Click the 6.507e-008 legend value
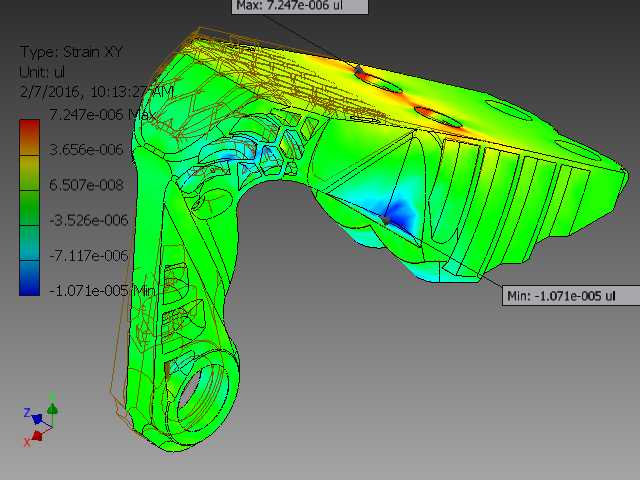 pos(86,185)
